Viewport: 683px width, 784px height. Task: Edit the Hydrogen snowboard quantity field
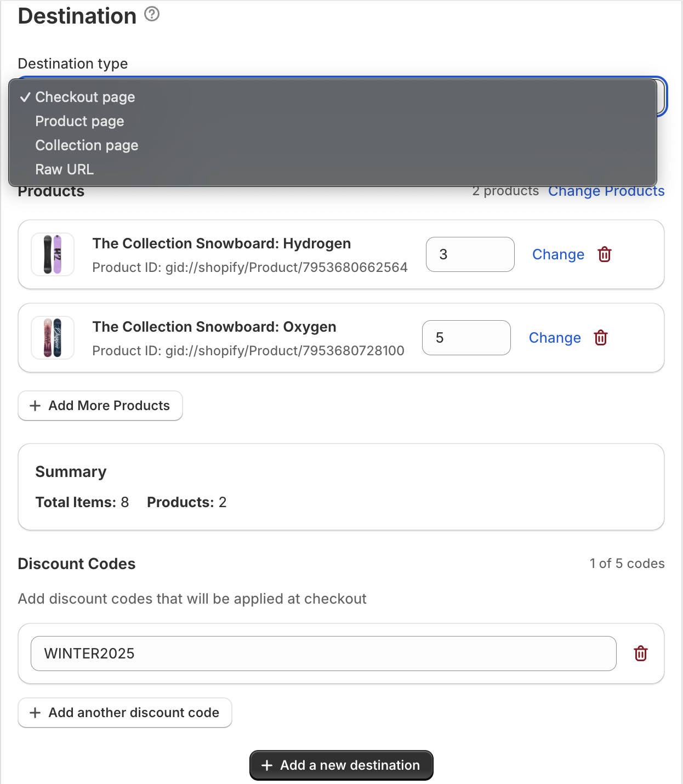(470, 254)
